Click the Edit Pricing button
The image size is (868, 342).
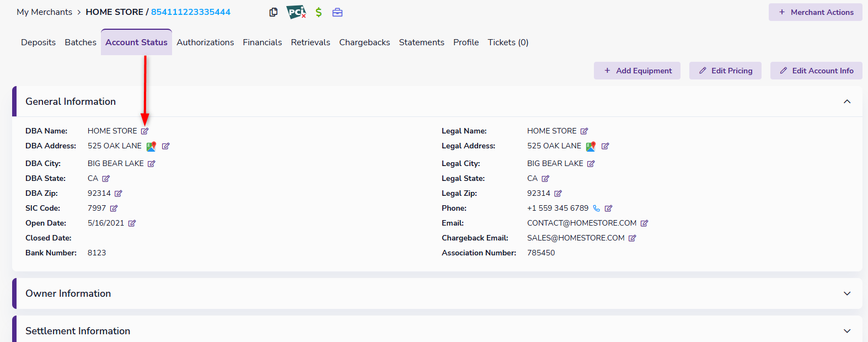[725, 71]
